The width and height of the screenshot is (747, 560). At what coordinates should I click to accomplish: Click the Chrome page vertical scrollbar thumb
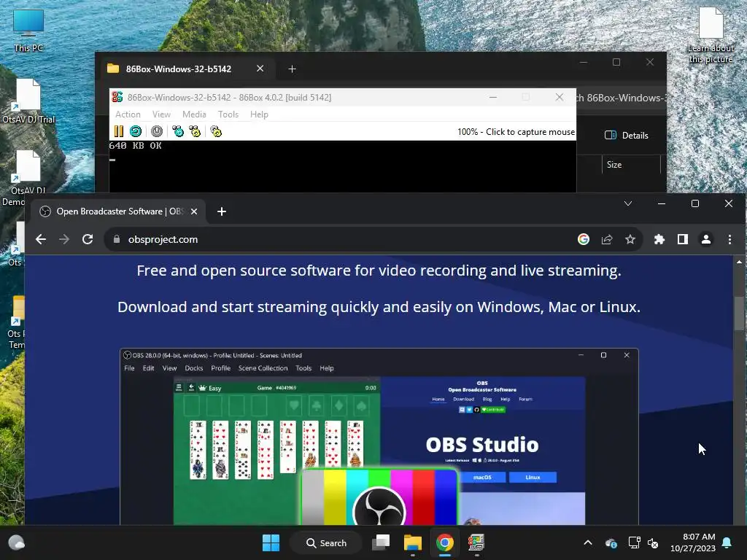[740, 313]
